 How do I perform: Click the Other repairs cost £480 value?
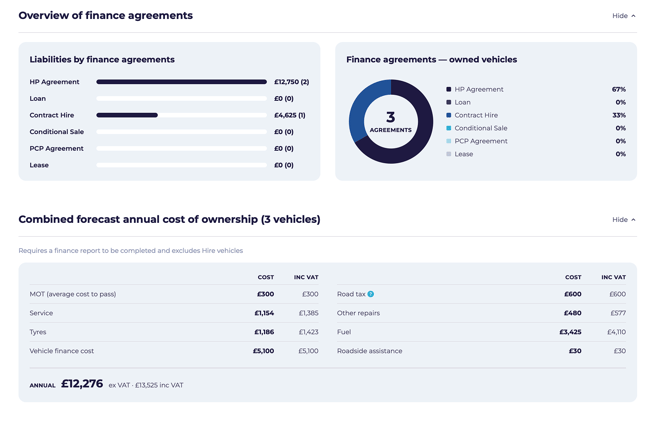(573, 313)
